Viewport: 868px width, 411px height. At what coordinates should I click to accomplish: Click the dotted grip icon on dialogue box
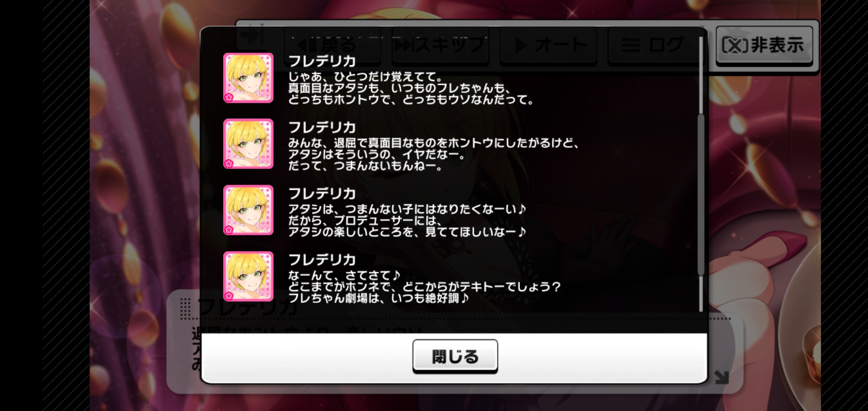click(185, 308)
